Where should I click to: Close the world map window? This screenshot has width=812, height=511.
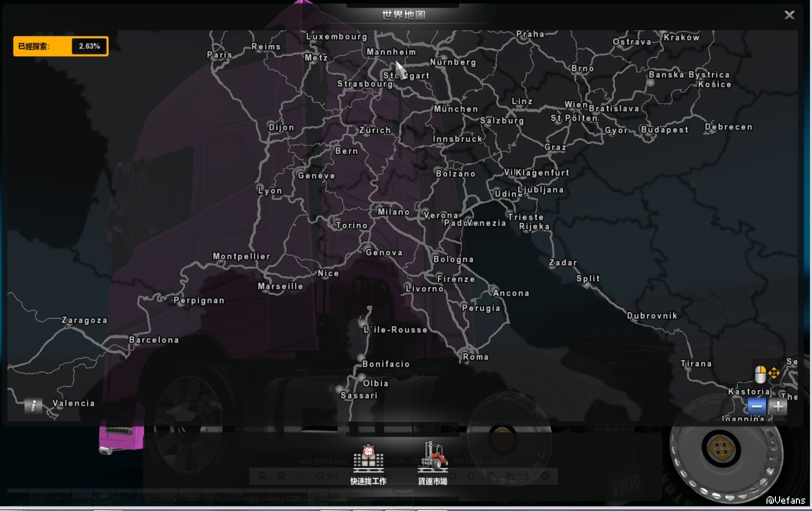coord(790,15)
